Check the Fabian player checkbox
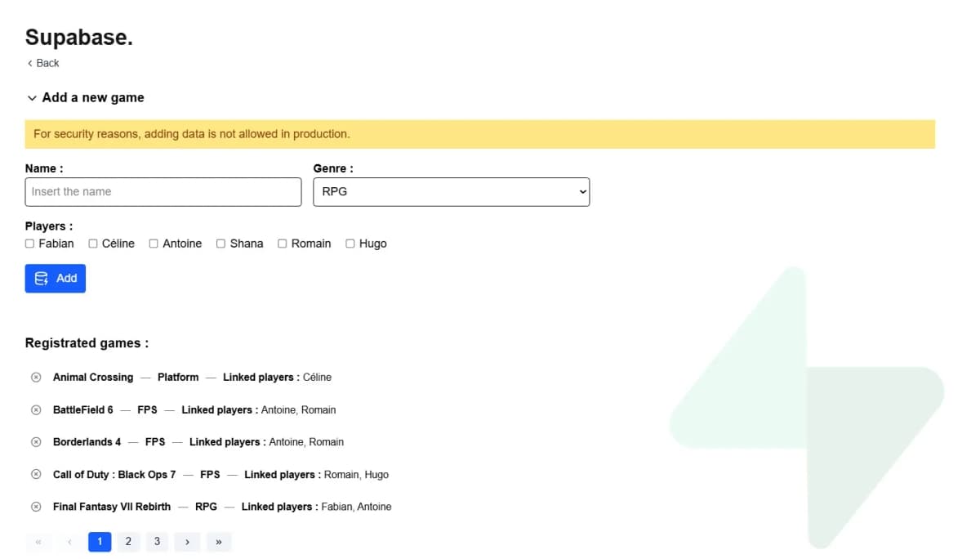Screen dimensions: 980x559 (29, 244)
